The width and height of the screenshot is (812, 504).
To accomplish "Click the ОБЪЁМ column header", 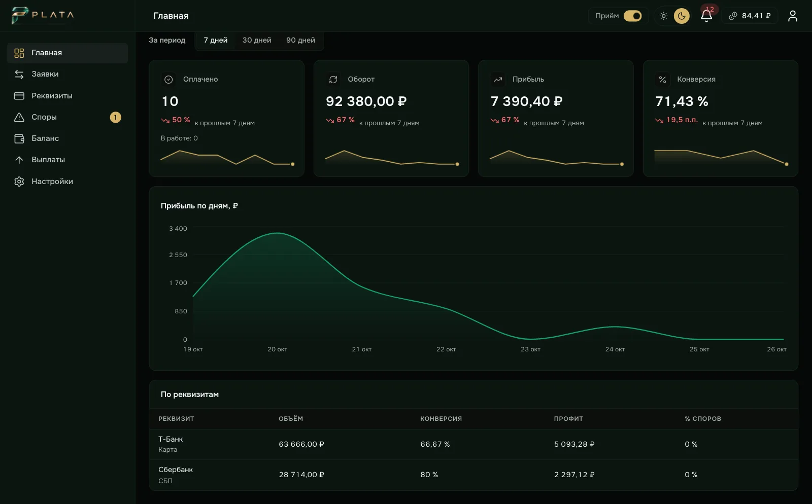I will [291, 419].
